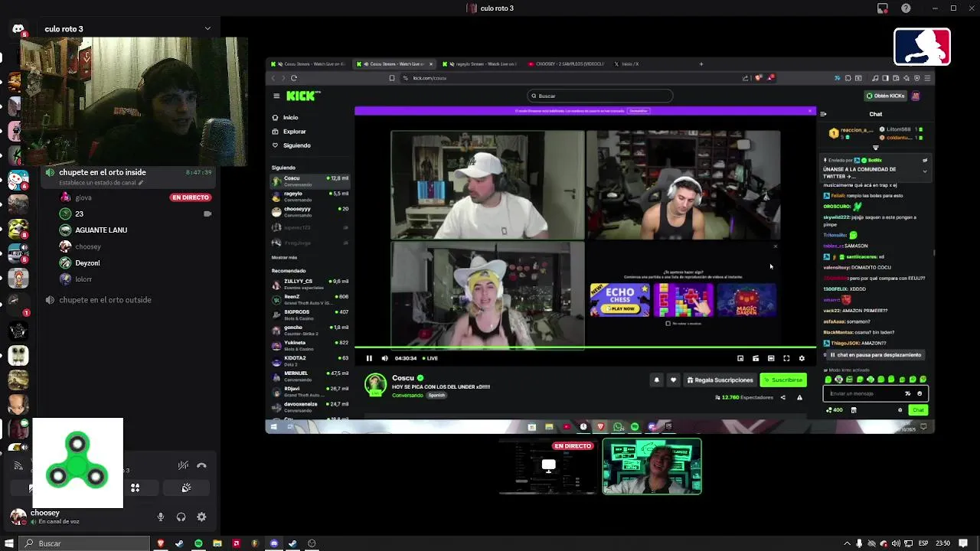Select KIDOTA2 in recommended channels
Image resolution: width=980 pixels, height=551 pixels.
309,360
